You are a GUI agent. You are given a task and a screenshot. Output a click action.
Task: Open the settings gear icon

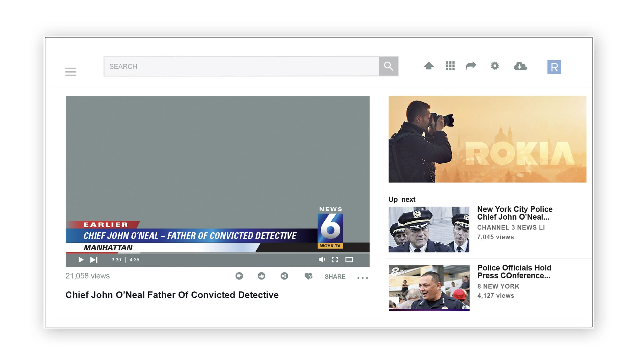coord(495,66)
